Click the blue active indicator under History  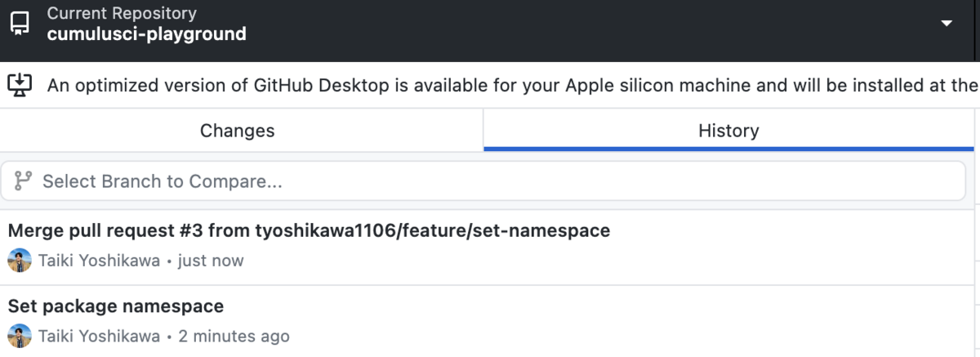pos(729,149)
